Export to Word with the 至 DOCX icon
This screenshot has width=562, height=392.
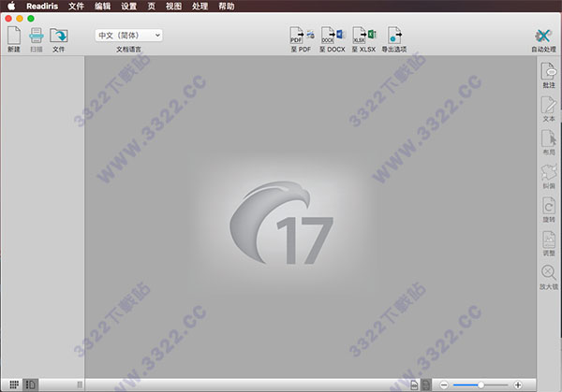tap(333, 36)
